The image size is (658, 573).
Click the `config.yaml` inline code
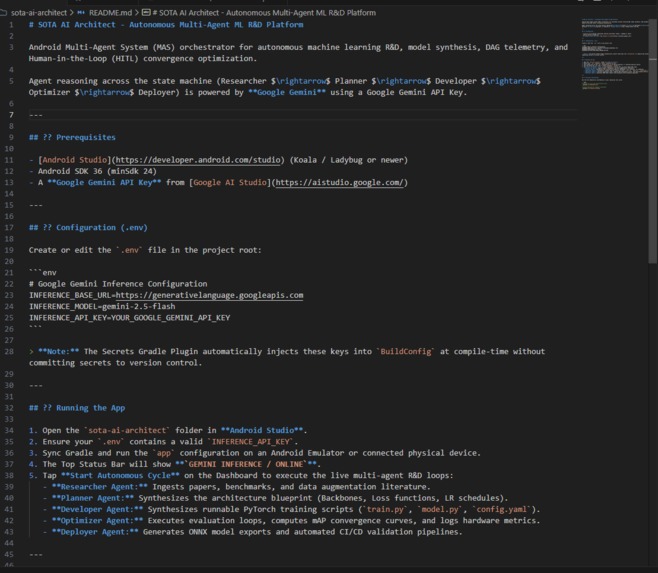[501, 510]
